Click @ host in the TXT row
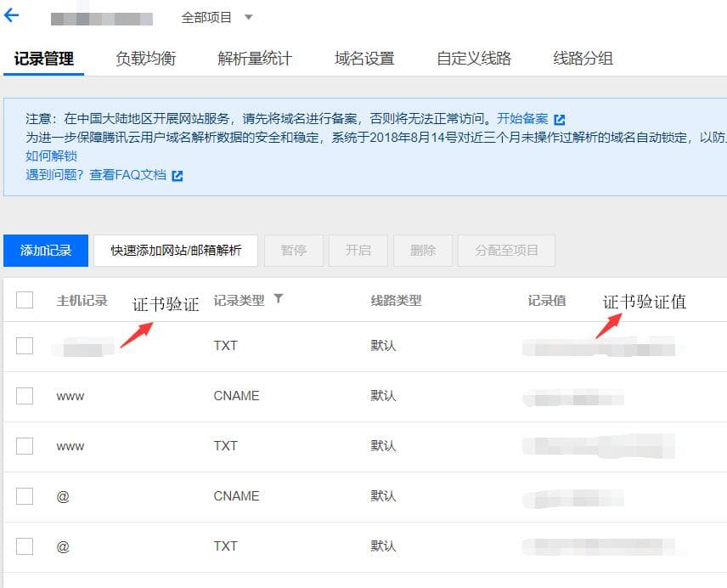 point(63,546)
